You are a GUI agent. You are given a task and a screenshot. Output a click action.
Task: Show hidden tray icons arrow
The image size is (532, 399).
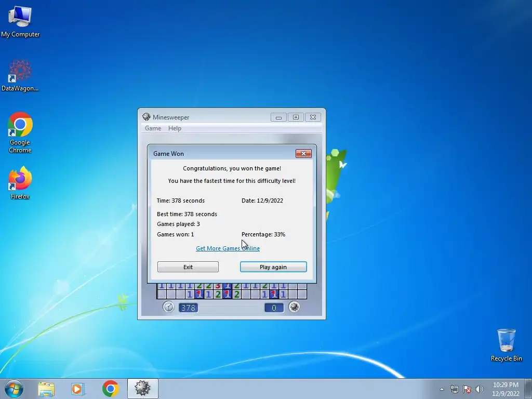tap(442, 389)
